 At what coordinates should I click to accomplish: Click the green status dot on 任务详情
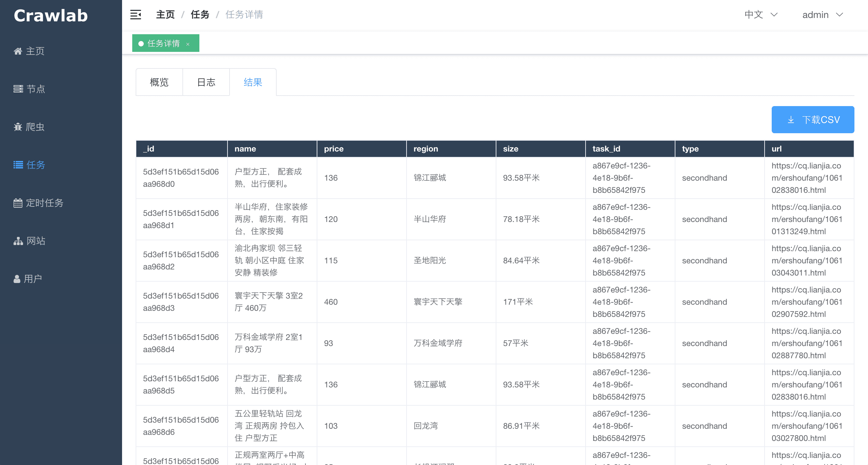coord(141,43)
